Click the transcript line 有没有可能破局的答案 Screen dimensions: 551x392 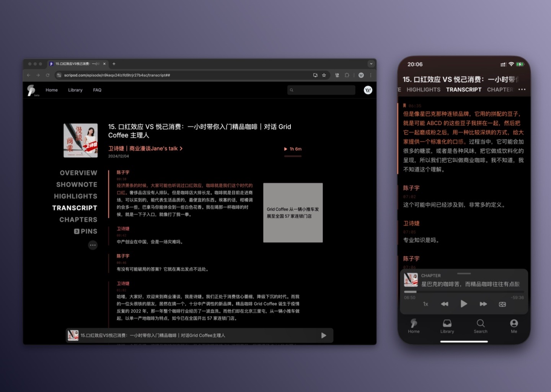coord(163,269)
